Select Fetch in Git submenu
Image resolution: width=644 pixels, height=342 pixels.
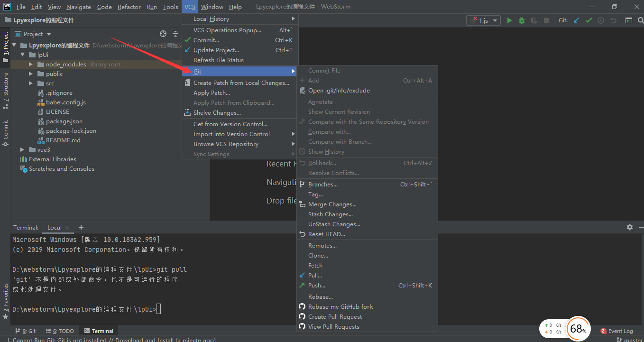(367, 266)
